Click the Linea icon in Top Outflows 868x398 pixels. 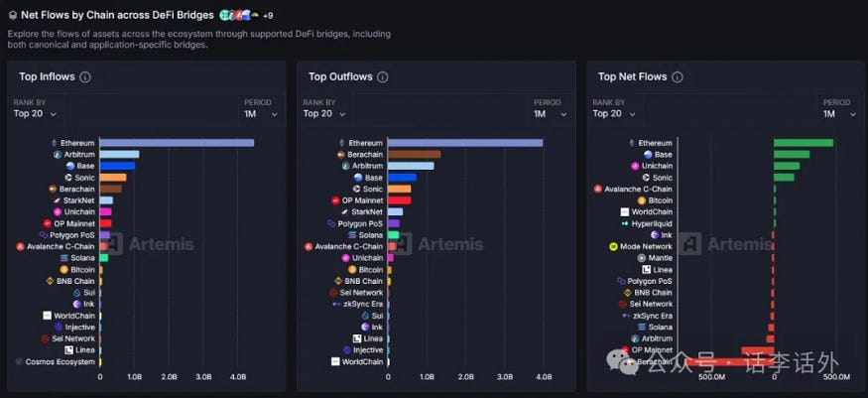357,338
